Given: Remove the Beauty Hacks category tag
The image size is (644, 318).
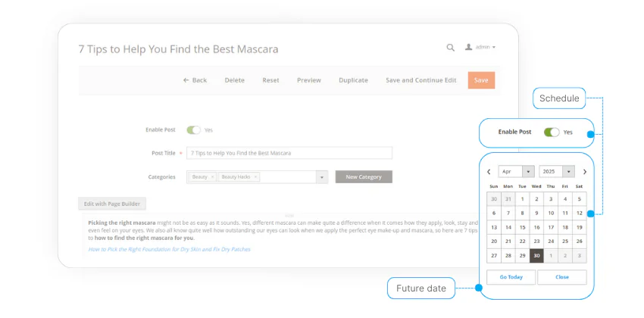Looking at the screenshot, I should click(x=255, y=177).
